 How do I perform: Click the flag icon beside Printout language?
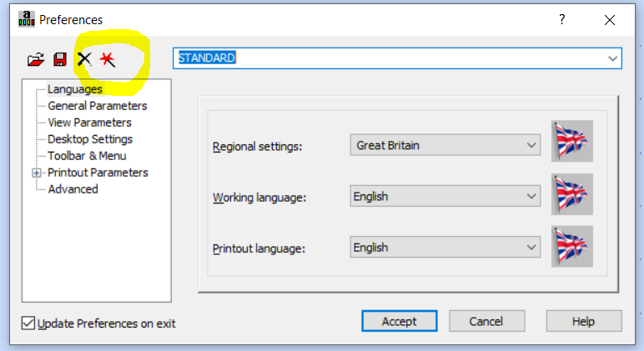572,246
